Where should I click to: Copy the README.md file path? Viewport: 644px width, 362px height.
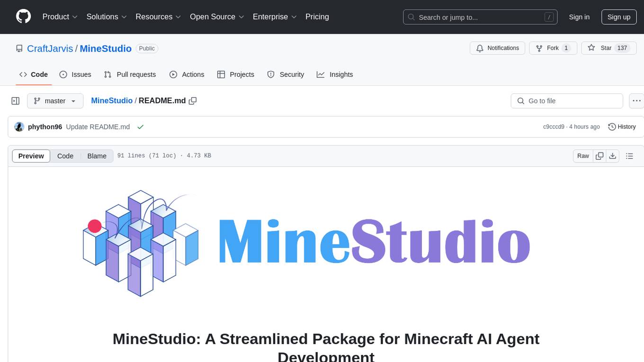click(193, 100)
